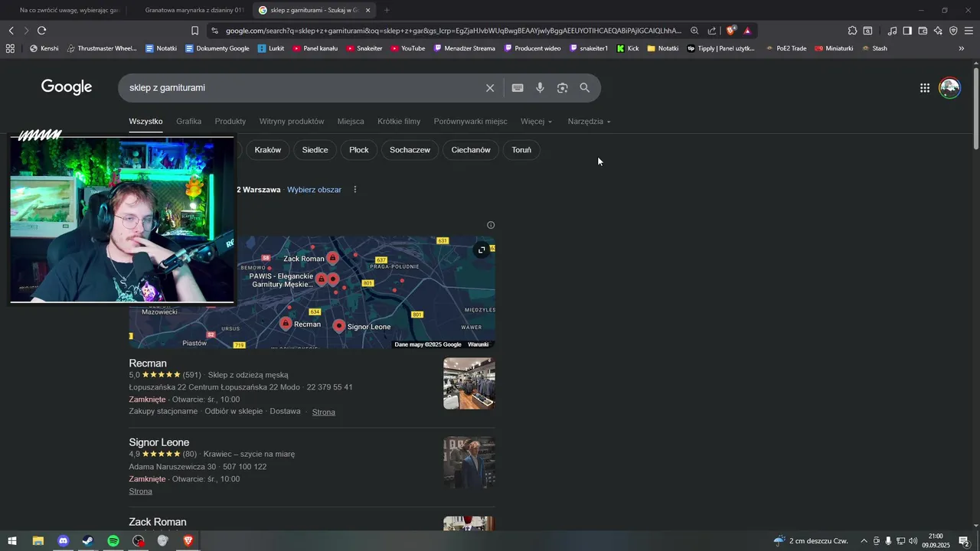Open a new browser tab
Image resolution: width=980 pixels, height=551 pixels.
[x=387, y=10]
